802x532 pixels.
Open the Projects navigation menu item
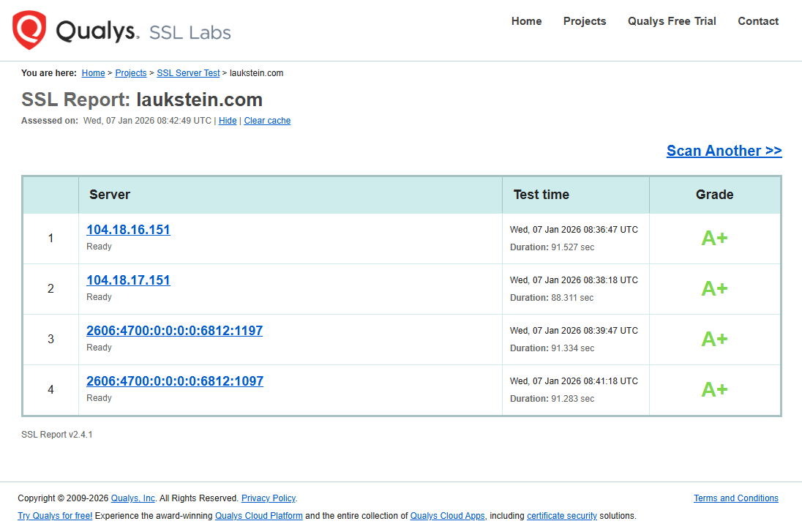585,21
